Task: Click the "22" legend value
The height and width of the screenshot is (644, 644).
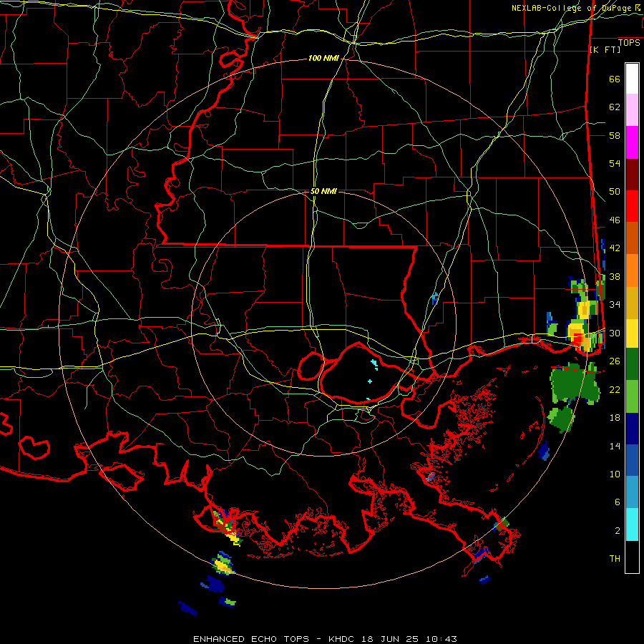Action: [615, 390]
